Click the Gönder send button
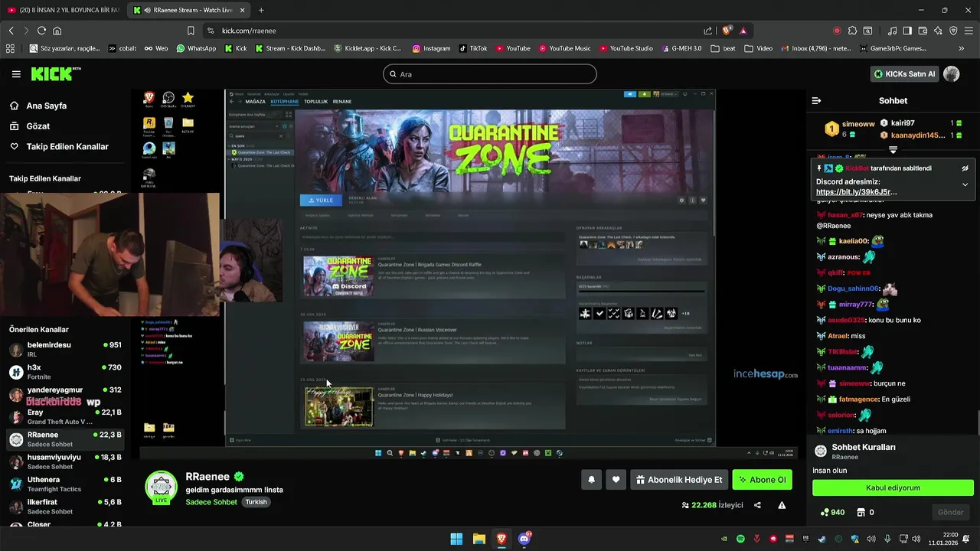The height and width of the screenshot is (551, 980). [950, 512]
